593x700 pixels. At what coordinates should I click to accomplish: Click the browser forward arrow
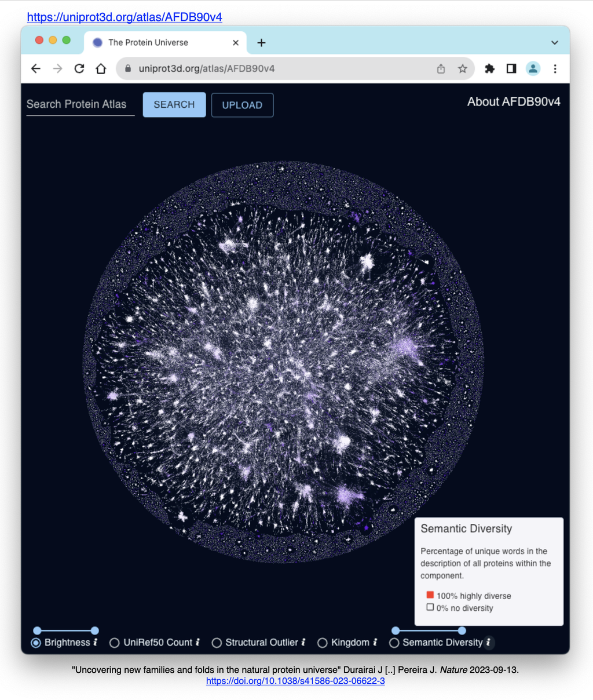(x=57, y=68)
